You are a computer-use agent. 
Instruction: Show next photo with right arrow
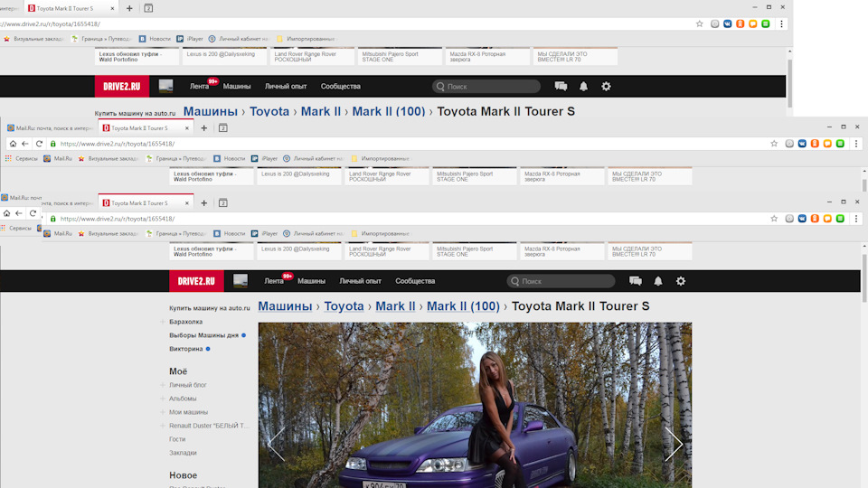coord(674,444)
